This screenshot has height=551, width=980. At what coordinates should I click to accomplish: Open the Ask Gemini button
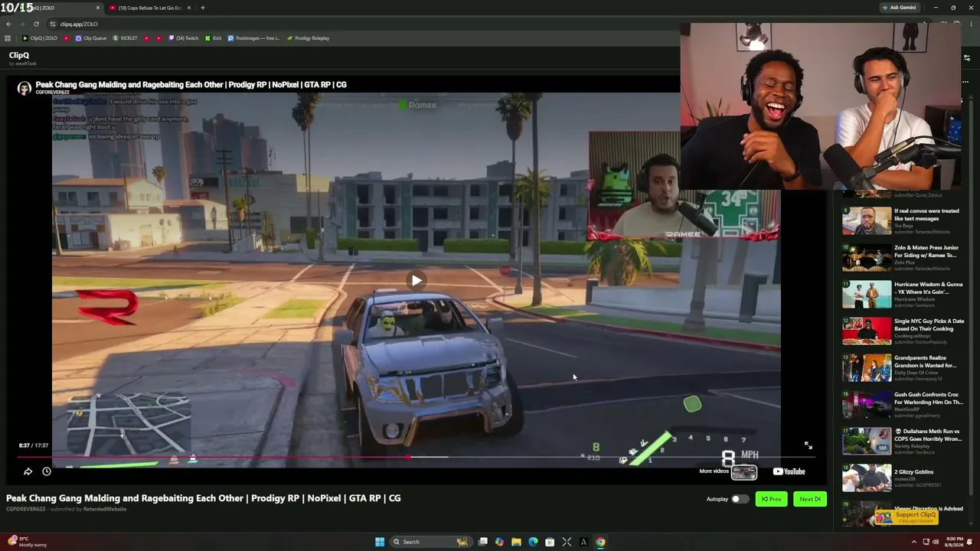tap(900, 8)
